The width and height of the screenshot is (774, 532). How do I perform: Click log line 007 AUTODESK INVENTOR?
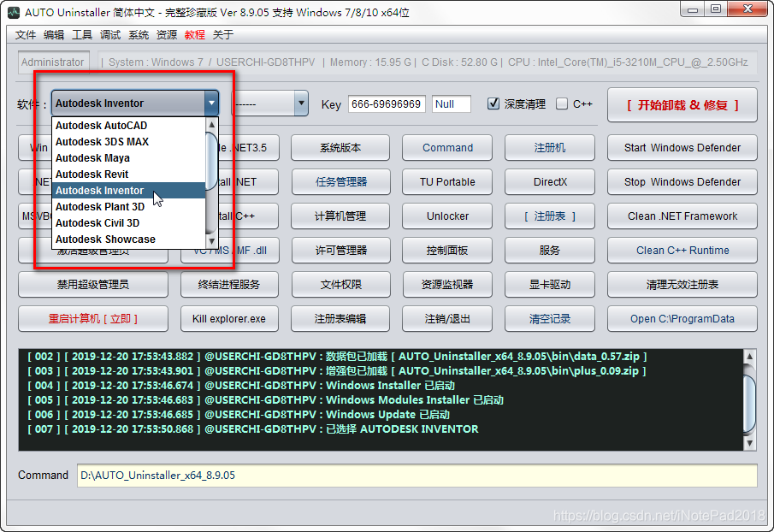click(x=253, y=429)
